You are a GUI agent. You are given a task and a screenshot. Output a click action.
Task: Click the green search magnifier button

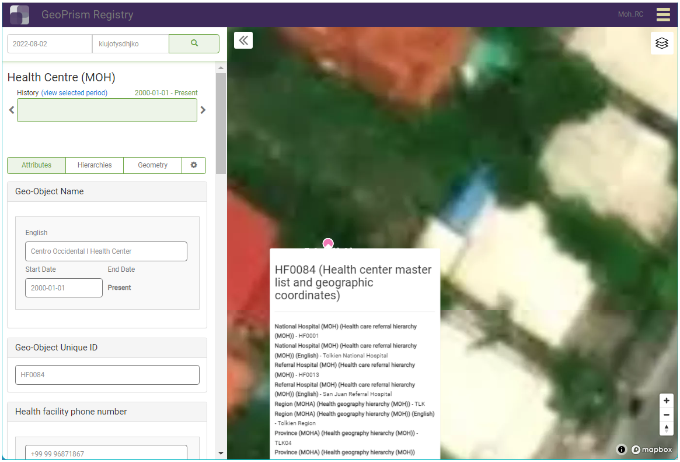point(194,44)
